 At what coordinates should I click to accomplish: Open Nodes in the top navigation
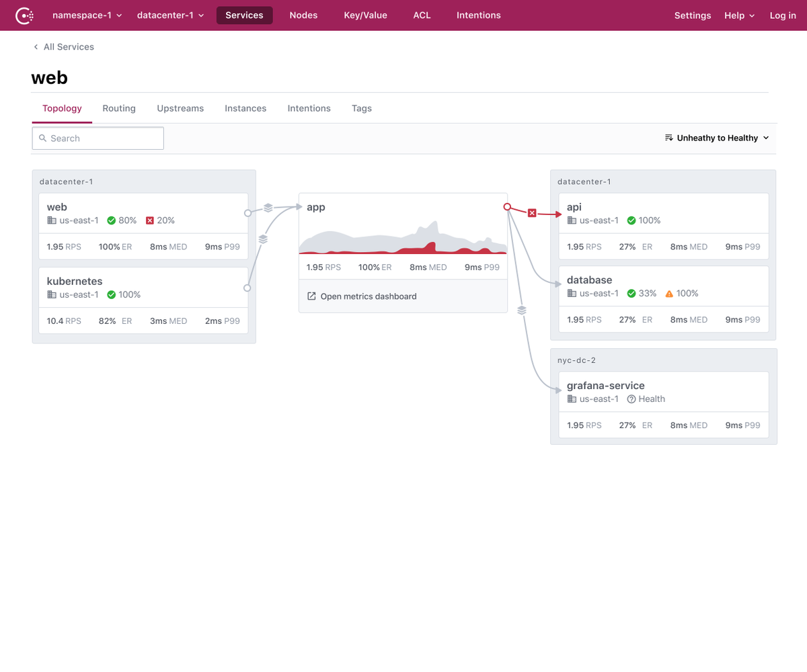point(303,15)
